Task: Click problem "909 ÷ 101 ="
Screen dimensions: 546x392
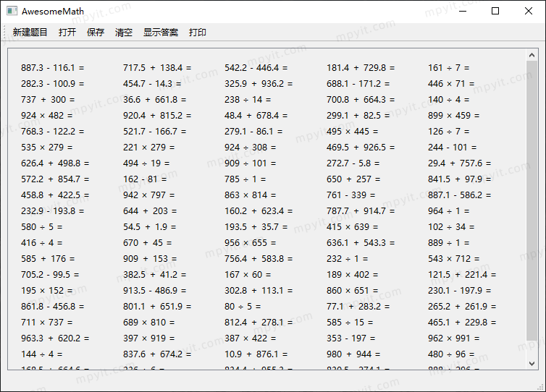Action: click(250, 163)
